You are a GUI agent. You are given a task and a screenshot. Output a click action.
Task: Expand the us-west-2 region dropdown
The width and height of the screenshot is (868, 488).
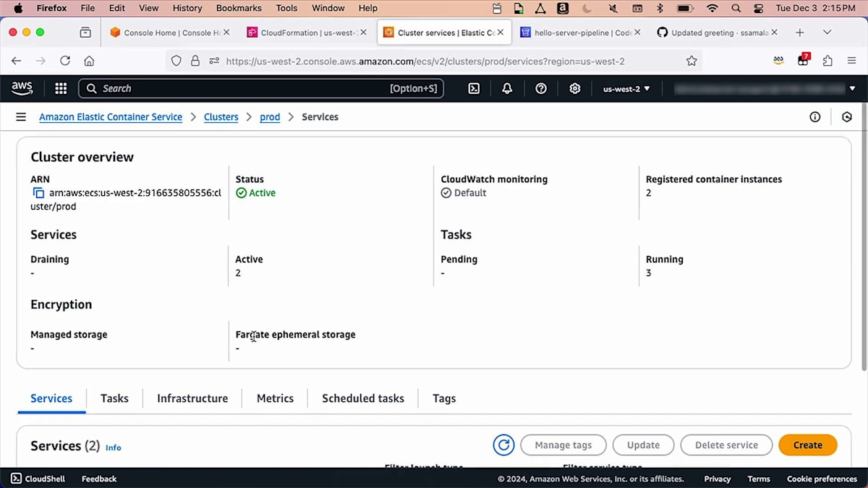point(626,88)
